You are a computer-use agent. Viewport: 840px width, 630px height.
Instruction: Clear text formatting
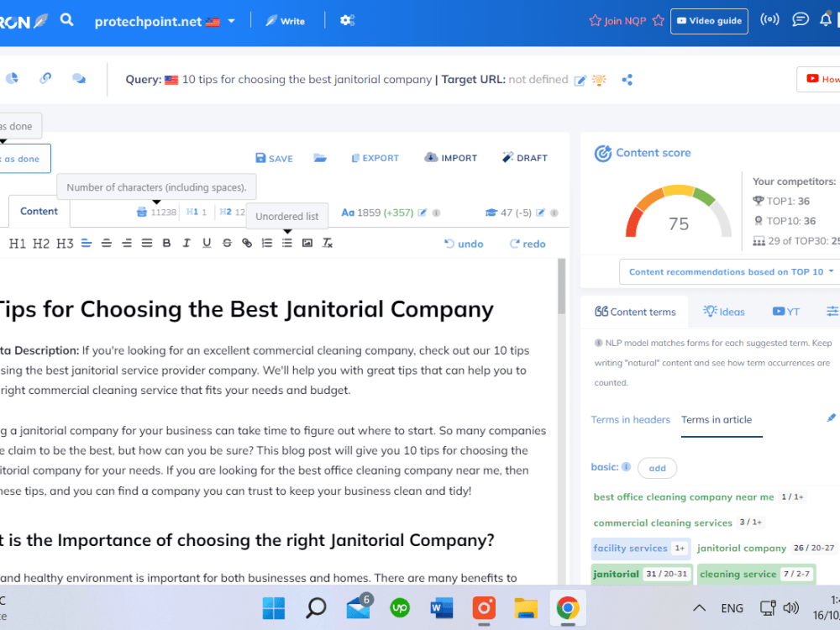tap(328, 244)
